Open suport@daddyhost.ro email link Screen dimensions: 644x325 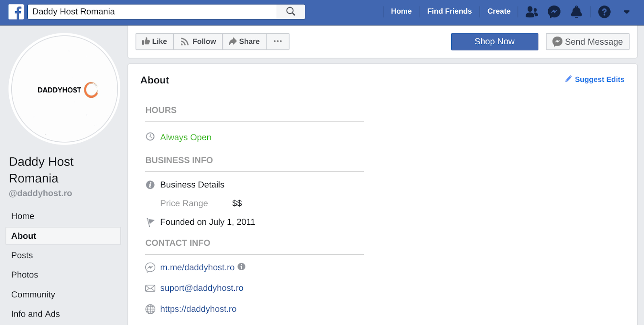tap(202, 288)
